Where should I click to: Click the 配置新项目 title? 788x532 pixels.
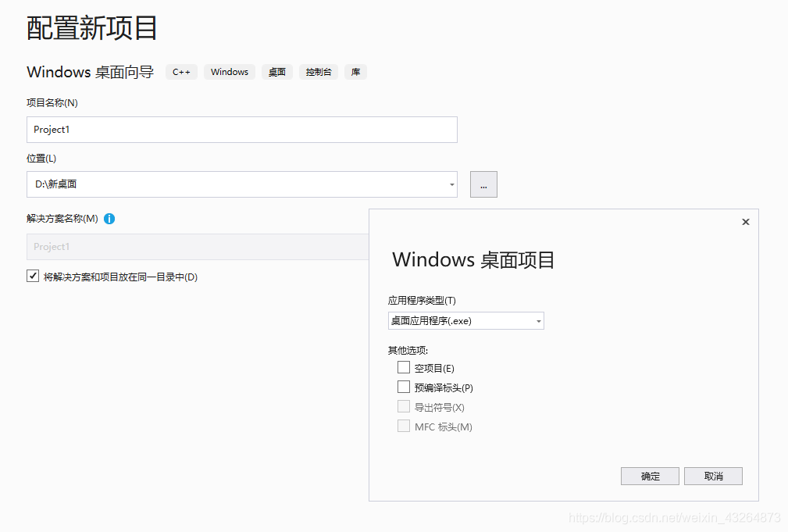coord(92,27)
